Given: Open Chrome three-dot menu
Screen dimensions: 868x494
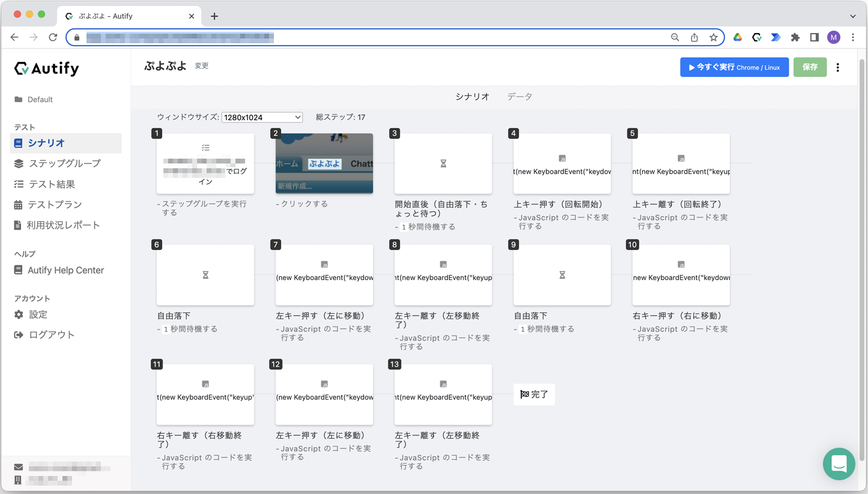Looking at the screenshot, I should [x=853, y=37].
